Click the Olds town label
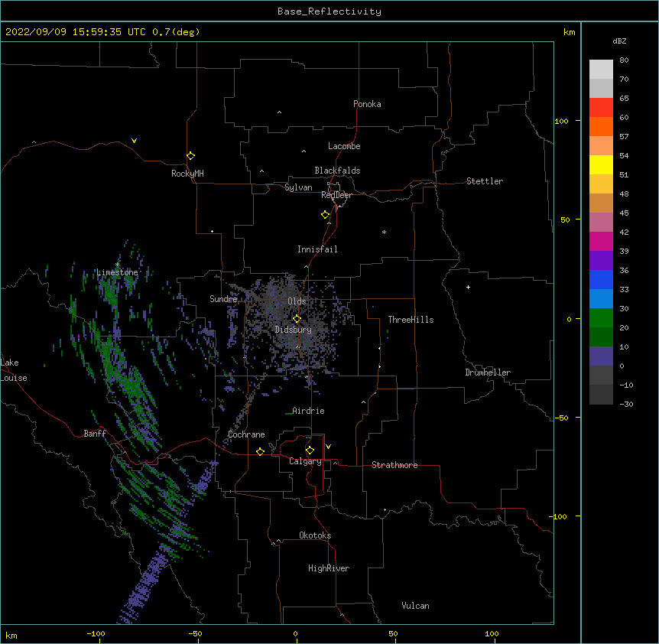 297,301
